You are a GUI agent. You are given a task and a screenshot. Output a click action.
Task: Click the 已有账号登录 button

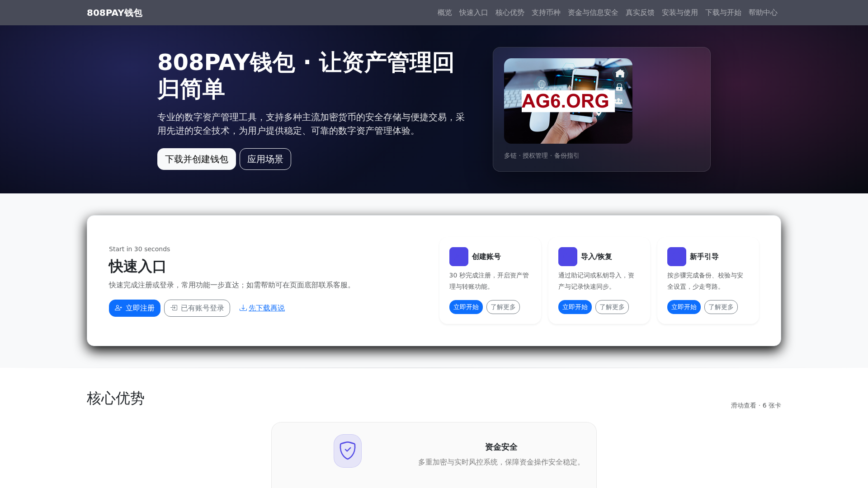tap(197, 308)
